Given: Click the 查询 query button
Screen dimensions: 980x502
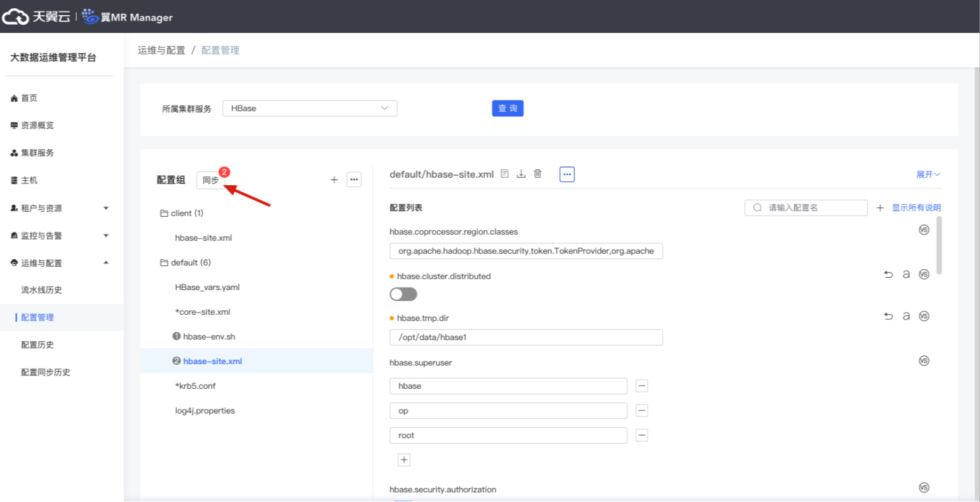Looking at the screenshot, I should [507, 108].
